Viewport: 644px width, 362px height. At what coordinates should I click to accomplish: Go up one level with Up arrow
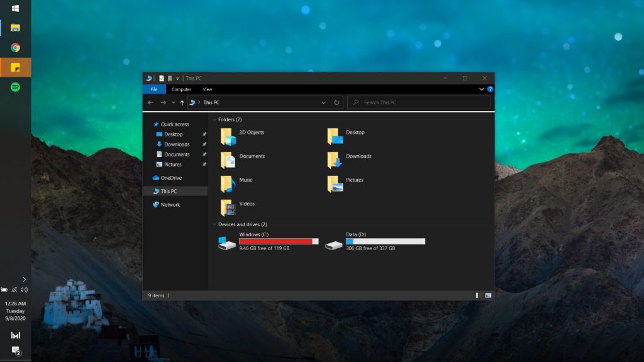click(x=182, y=102)
